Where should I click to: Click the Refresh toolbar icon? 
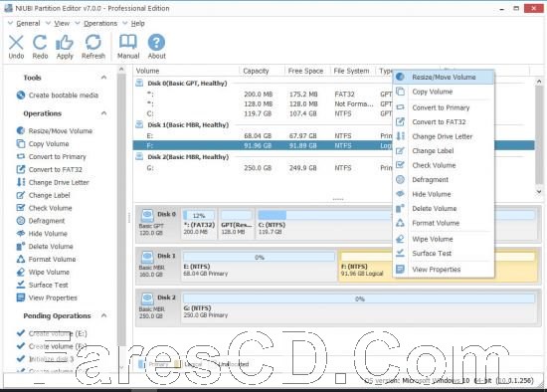(x=93, y=43)
